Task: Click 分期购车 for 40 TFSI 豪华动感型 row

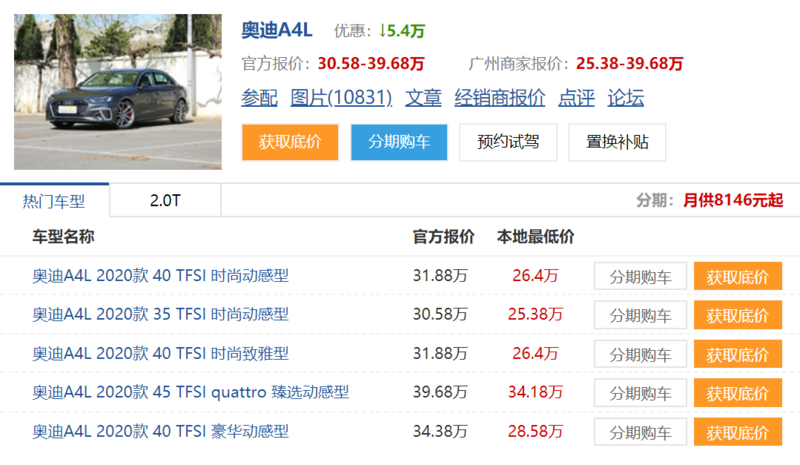Action: (640, 432)
